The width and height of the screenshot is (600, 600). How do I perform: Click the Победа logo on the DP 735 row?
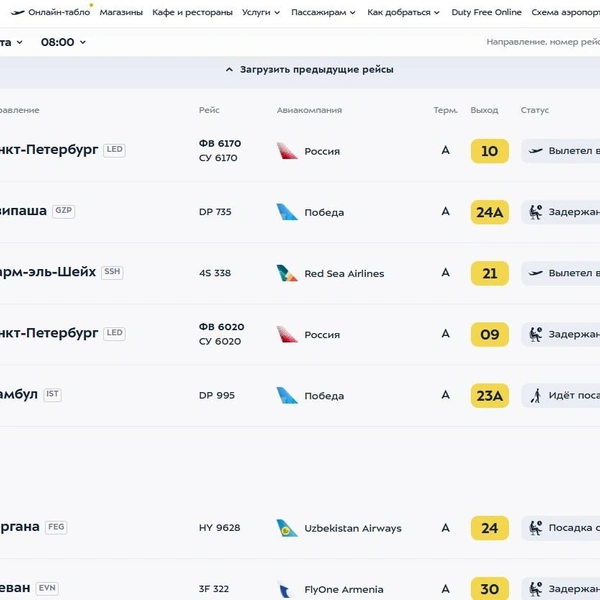coord(287,212)
